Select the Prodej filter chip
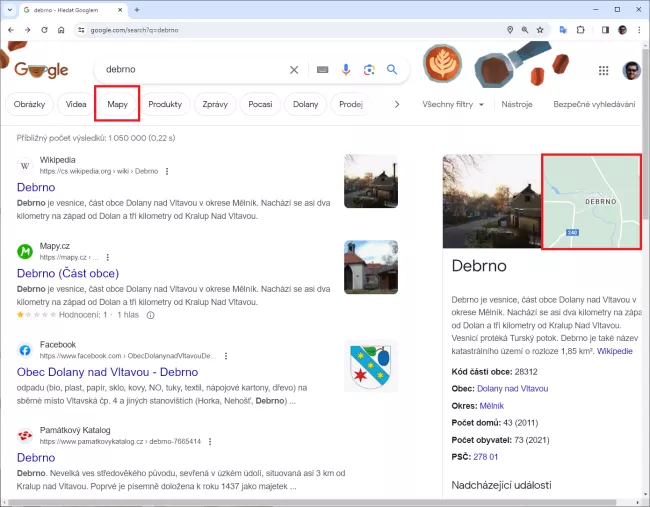This screenshot has width=650, height=507. [350, 104]
